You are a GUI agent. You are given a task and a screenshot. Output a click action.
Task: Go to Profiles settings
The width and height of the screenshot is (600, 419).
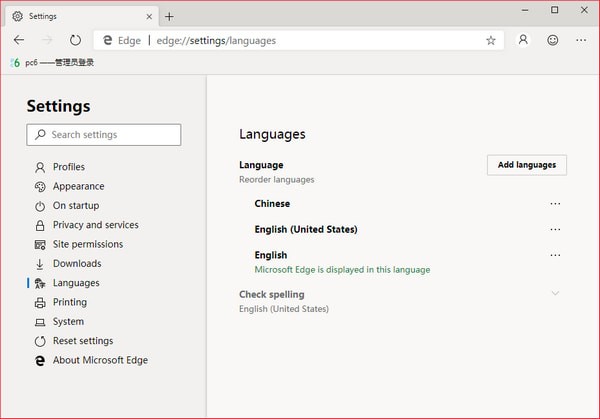tap(68, 167)
